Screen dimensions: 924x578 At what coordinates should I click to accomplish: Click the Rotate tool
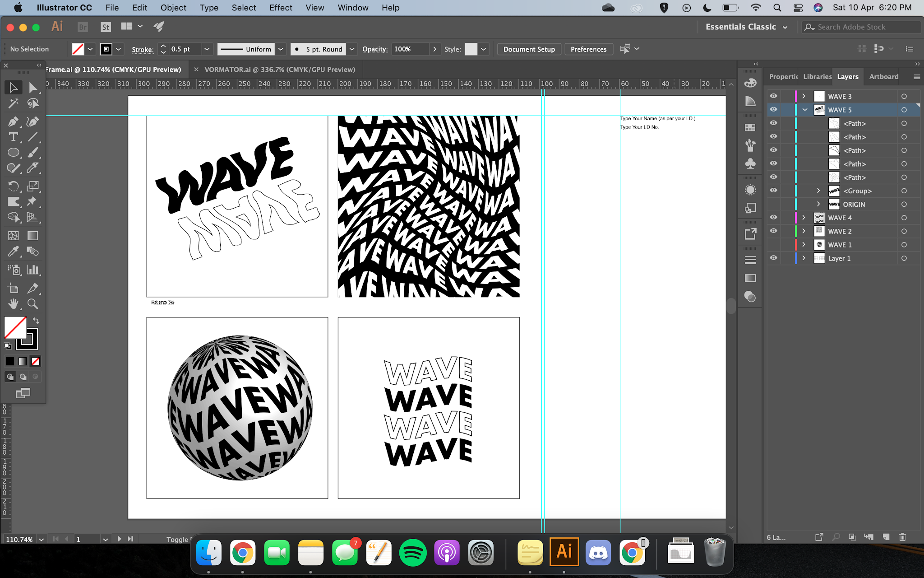click(13, 186)
